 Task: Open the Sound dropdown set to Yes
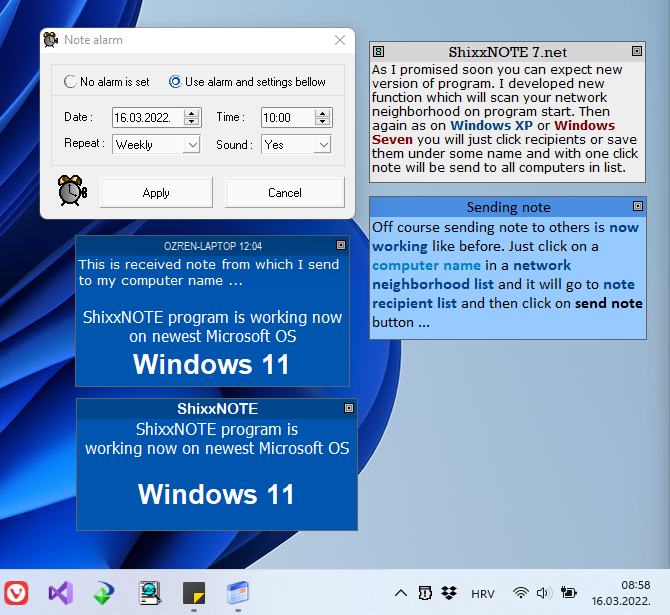(x=297, y=144)
